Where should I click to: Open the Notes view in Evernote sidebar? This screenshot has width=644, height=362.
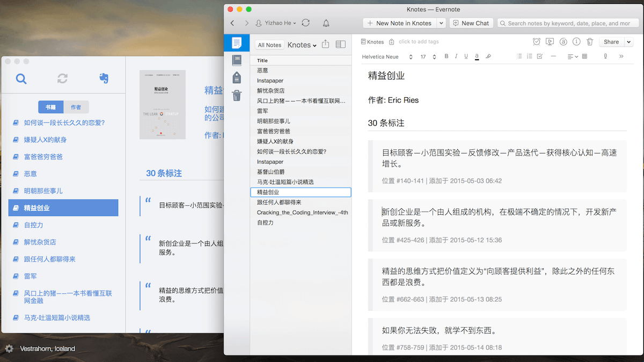[x=237, y=43]
